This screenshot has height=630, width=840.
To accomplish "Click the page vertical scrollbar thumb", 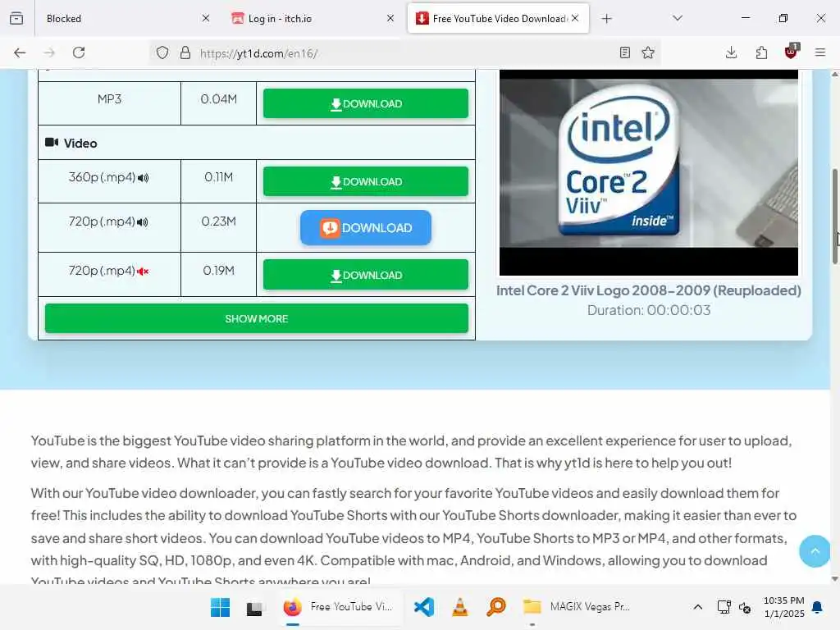I will (x=834, y=216).
